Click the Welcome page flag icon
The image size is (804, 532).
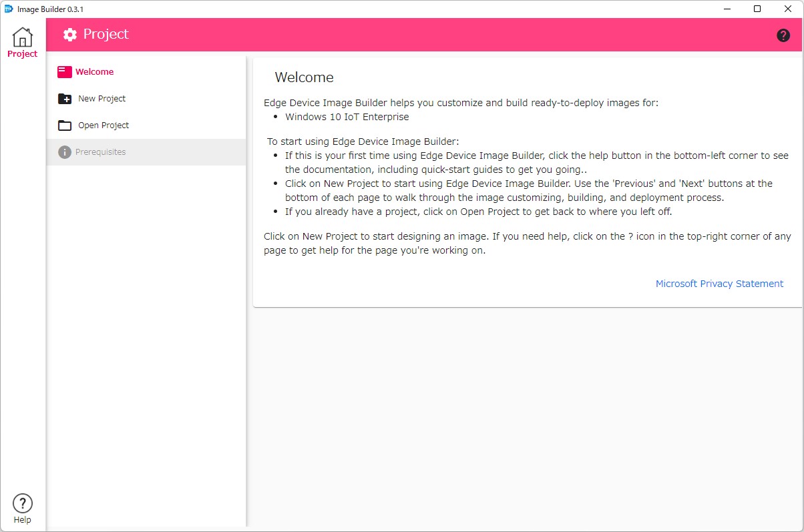pos(64,71)
